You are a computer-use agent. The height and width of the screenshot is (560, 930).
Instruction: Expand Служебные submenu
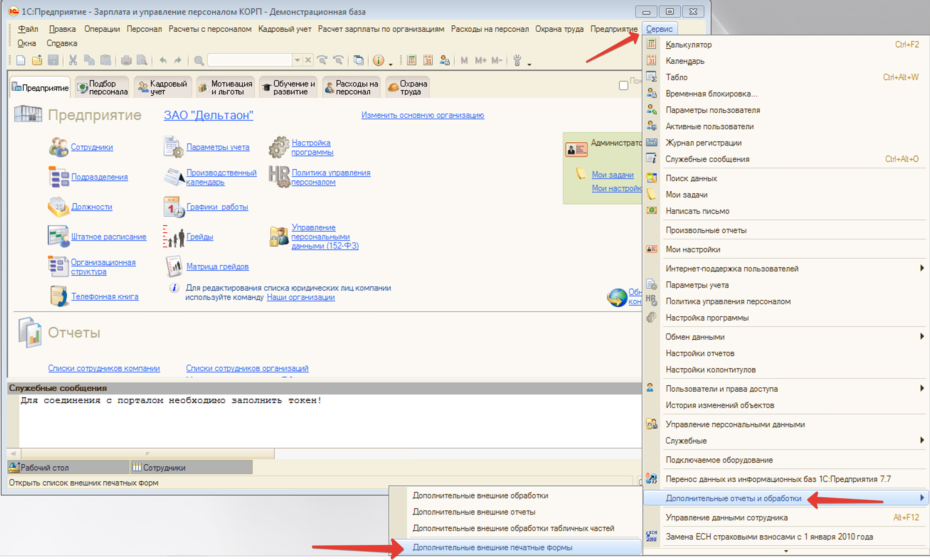pos(922,440)
